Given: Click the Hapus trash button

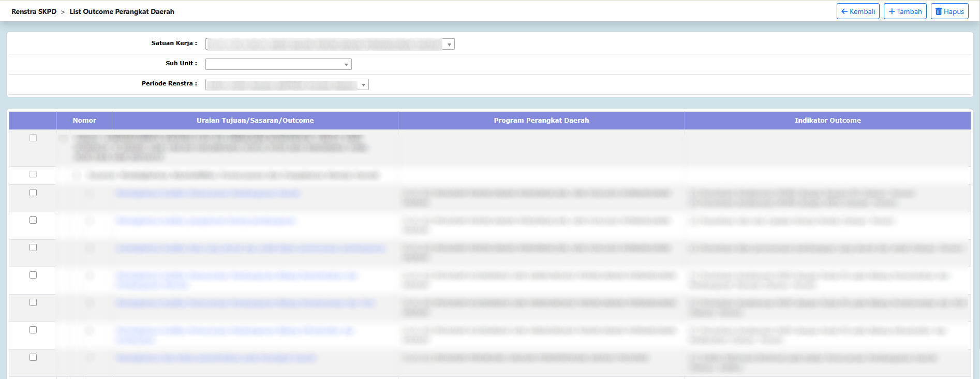Looking at the screenshot, I should click(x=949, y=11).
